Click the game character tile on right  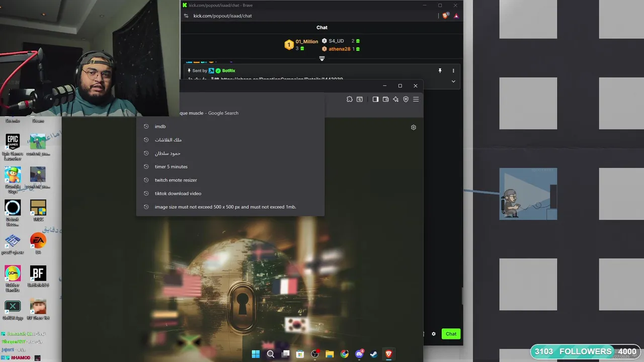pos(528,194)
